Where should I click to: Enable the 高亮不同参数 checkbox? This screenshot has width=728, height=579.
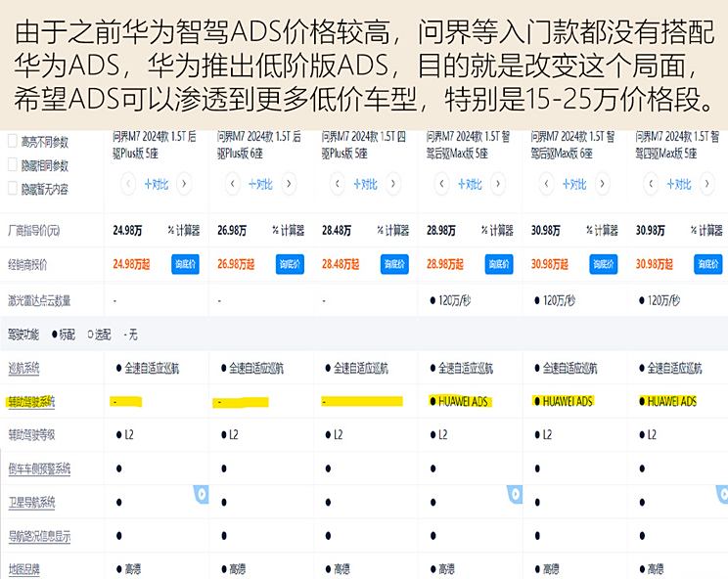[13, 141]
